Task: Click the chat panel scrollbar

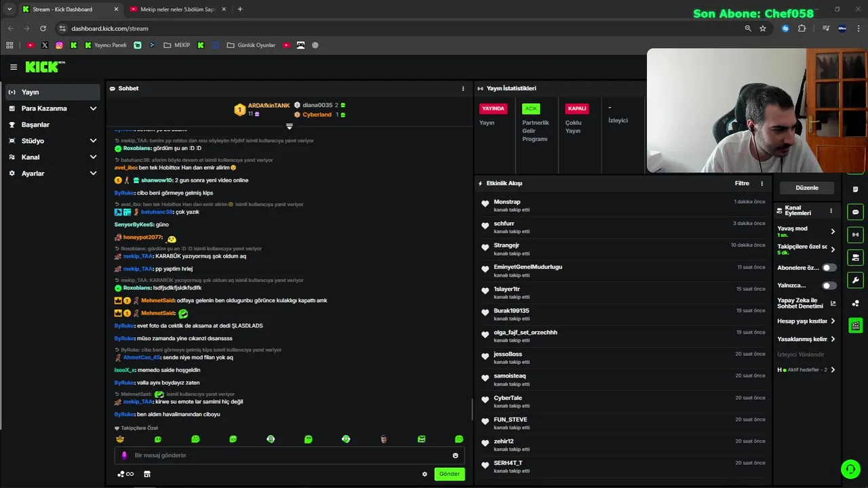Action: click(472, 409)
